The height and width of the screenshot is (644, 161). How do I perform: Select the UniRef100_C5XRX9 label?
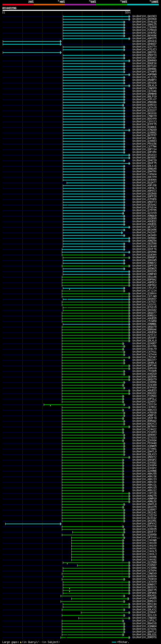(x=144, y=579)
